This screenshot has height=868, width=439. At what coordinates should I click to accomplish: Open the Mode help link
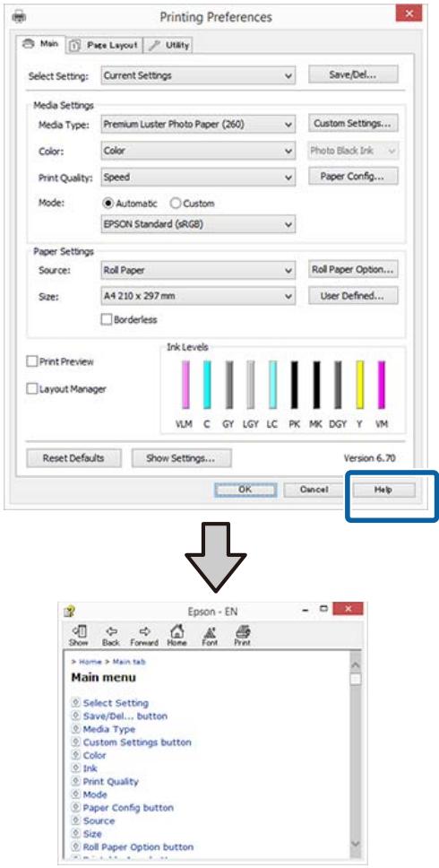click(95, 794)
